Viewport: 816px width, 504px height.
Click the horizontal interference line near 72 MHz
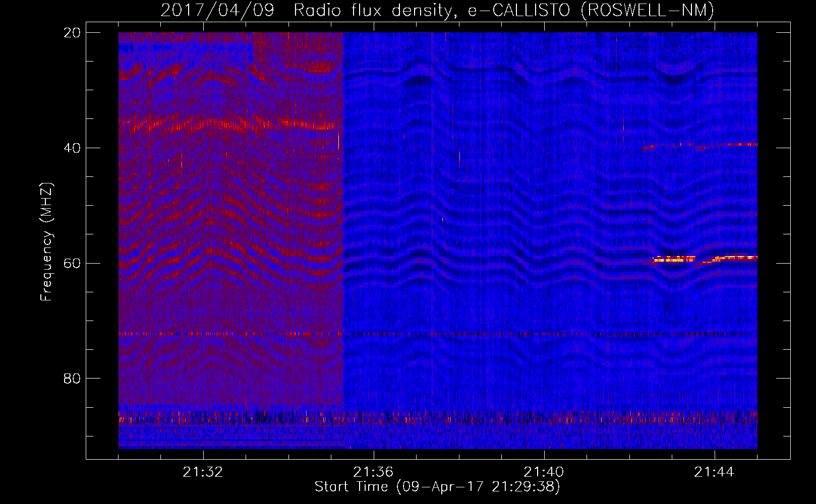click(x=438, y=334)
